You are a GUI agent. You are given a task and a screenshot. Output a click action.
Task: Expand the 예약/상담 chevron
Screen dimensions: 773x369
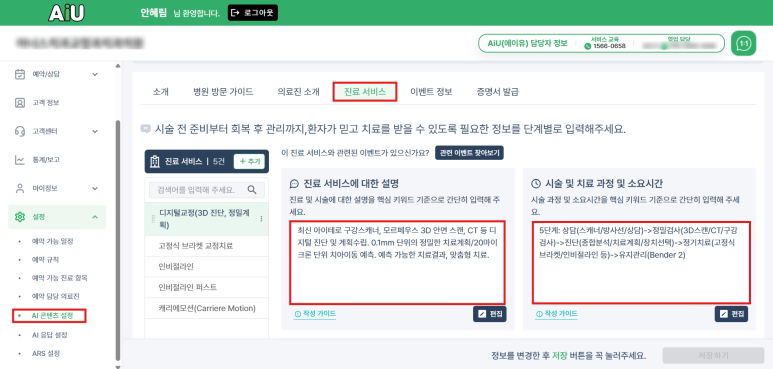(x=95, y=74)
